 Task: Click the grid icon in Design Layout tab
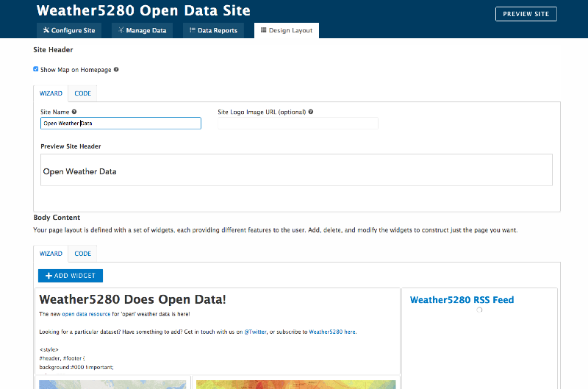pyautogui.click(x=264, y=30)
